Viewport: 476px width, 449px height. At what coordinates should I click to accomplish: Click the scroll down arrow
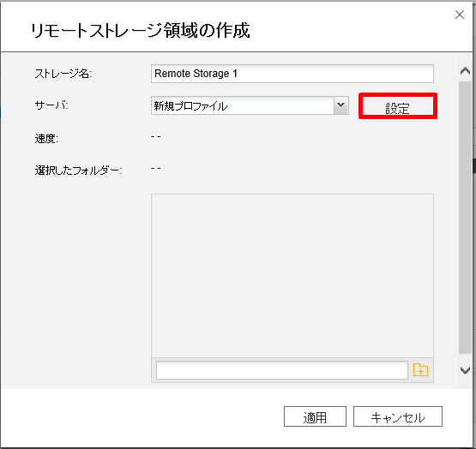[465, 370]
